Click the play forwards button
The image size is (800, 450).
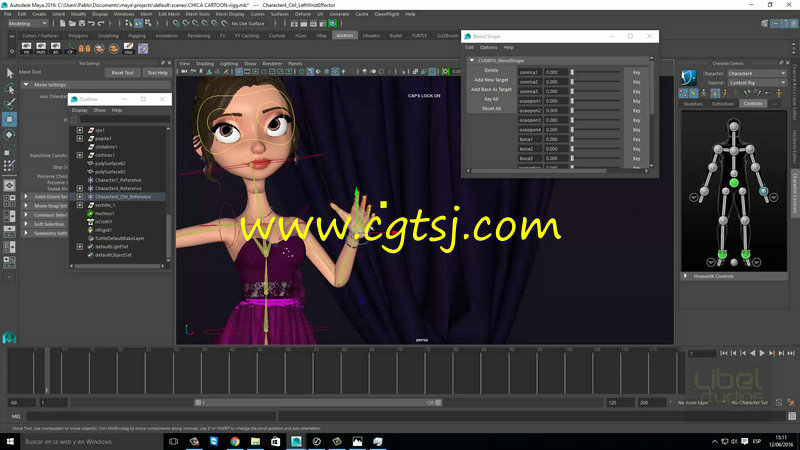click(x=762, y=353)
